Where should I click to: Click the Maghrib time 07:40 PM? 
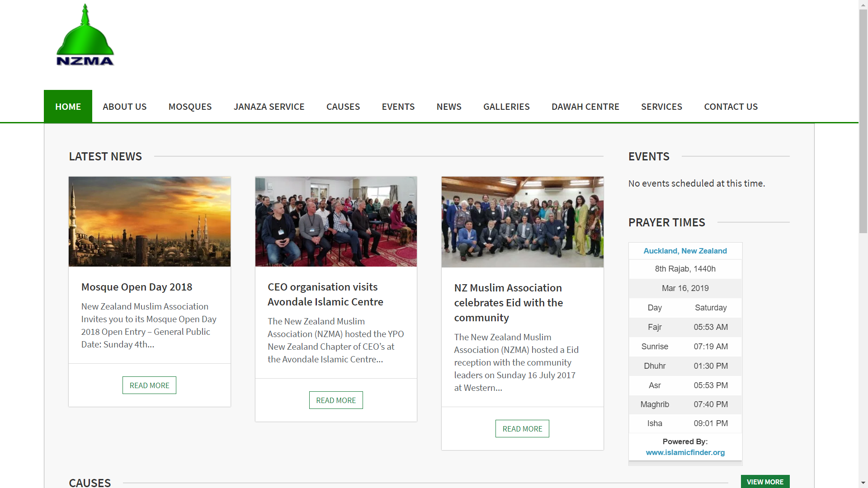tap(711, 404)
